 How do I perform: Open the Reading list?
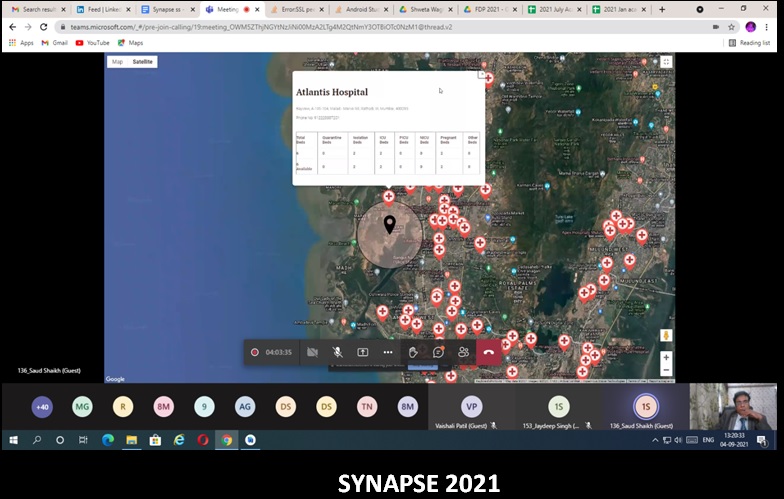tap(749, 43)
